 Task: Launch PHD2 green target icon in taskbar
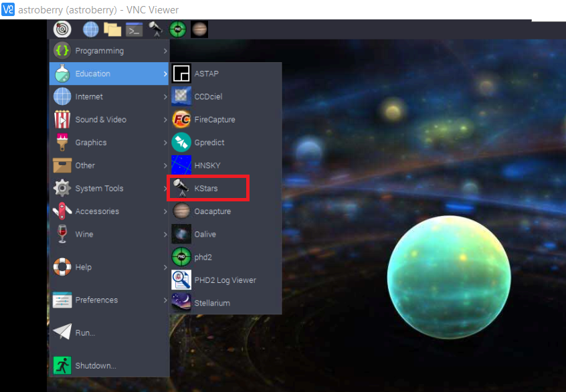[177, 29]
